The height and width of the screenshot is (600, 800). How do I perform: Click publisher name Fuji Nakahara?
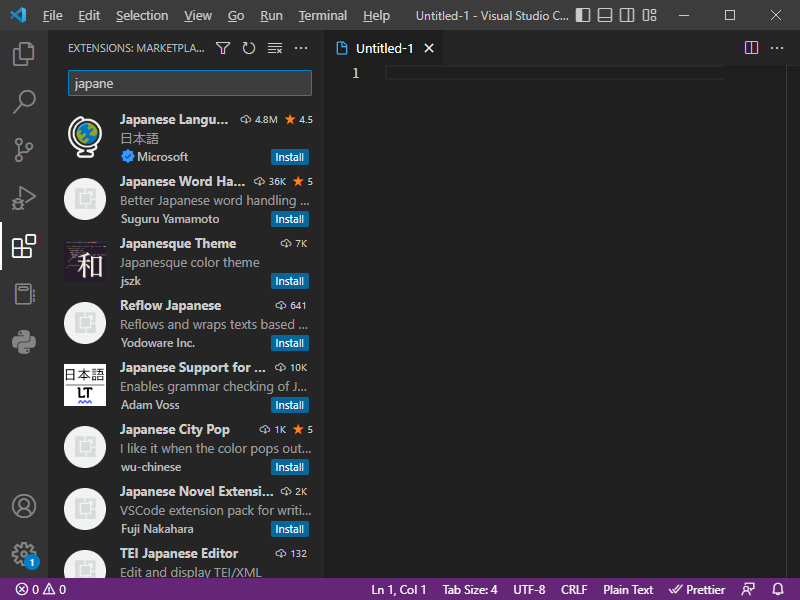tap(157, 529)
